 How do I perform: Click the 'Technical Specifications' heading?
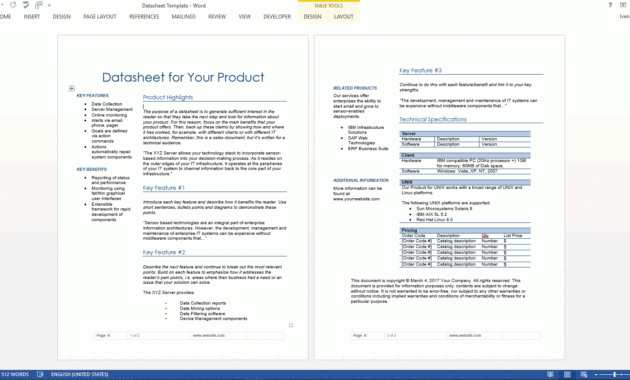pyautogui.click(x=433, y=119)
